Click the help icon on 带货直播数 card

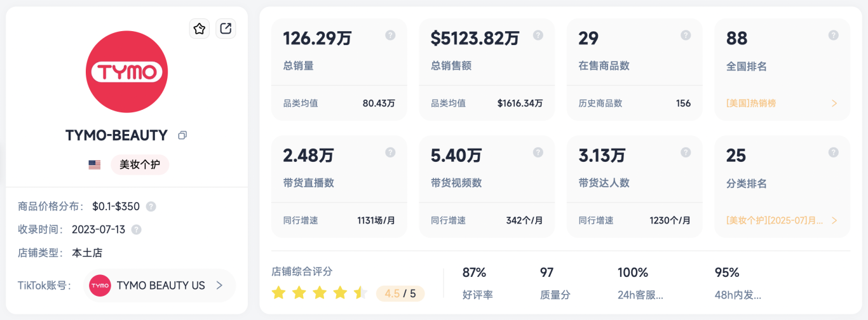click(390, 152)
